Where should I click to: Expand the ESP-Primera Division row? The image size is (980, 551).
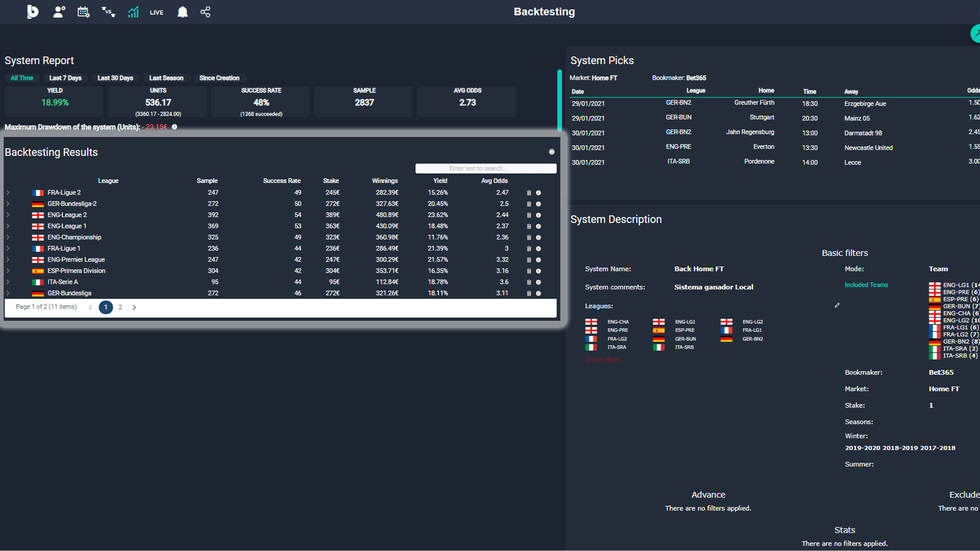[x=8, y=271]
